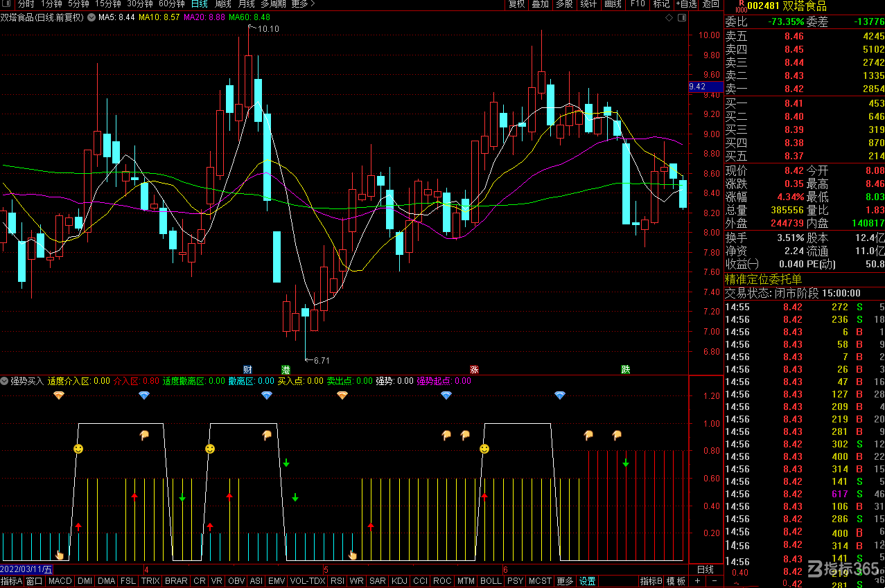The image size is (885, 588).
Task: Click the first flexed-arm icon
Action: (x=144, y=435)
